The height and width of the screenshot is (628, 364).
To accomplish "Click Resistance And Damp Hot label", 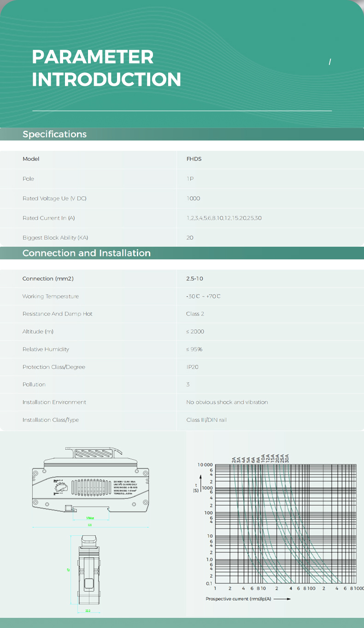I will (x=58, y=314).
